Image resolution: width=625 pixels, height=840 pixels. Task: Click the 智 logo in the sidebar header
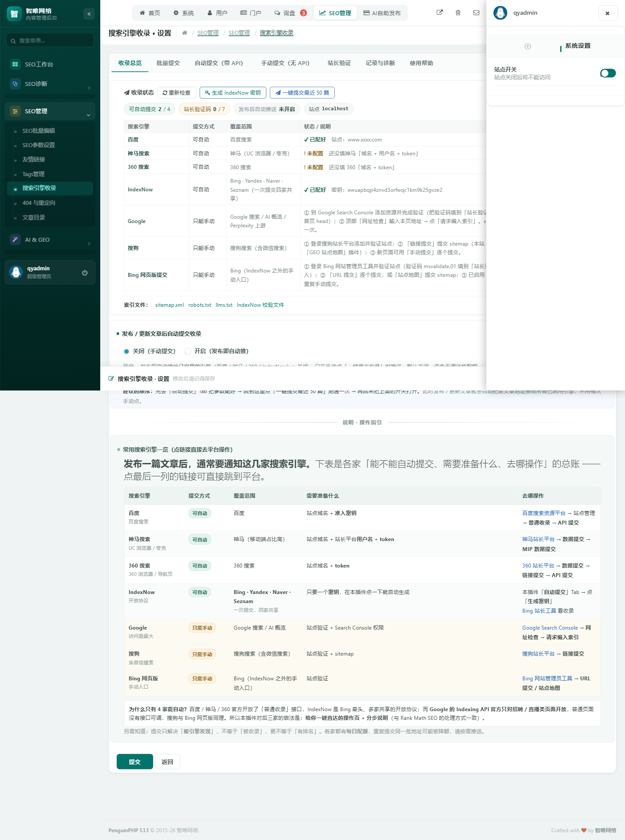pyautogui.click(x=14, y=14)
